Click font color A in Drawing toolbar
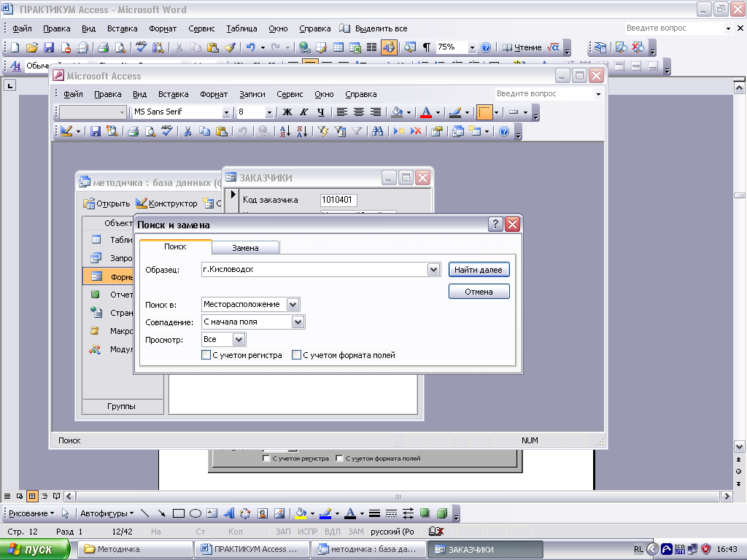Viewport: 747px width, 560px height. tap(350, 513)
